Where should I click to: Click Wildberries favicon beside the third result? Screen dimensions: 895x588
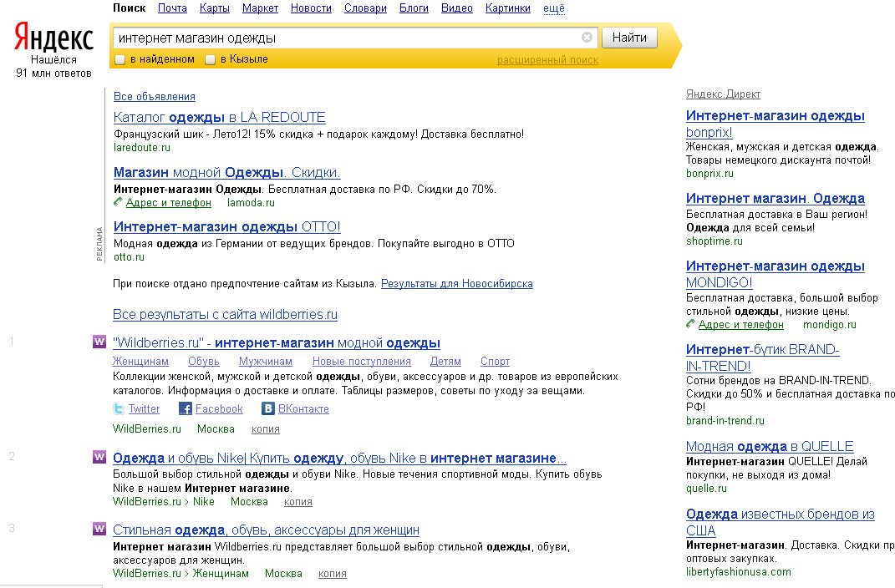(x=99, y=529)
